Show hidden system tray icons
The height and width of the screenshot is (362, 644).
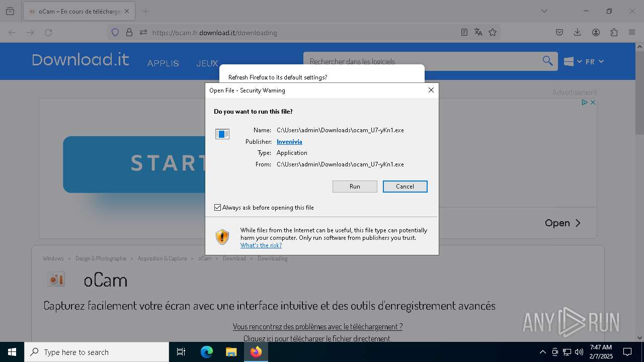542,352
